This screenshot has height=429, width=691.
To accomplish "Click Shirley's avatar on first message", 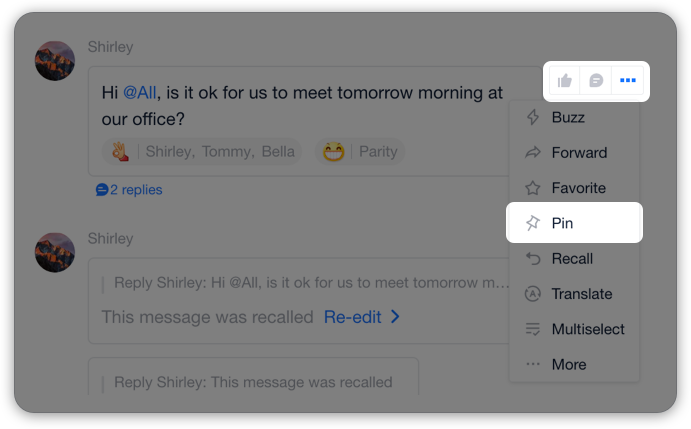I will click(x=55, y=61).
